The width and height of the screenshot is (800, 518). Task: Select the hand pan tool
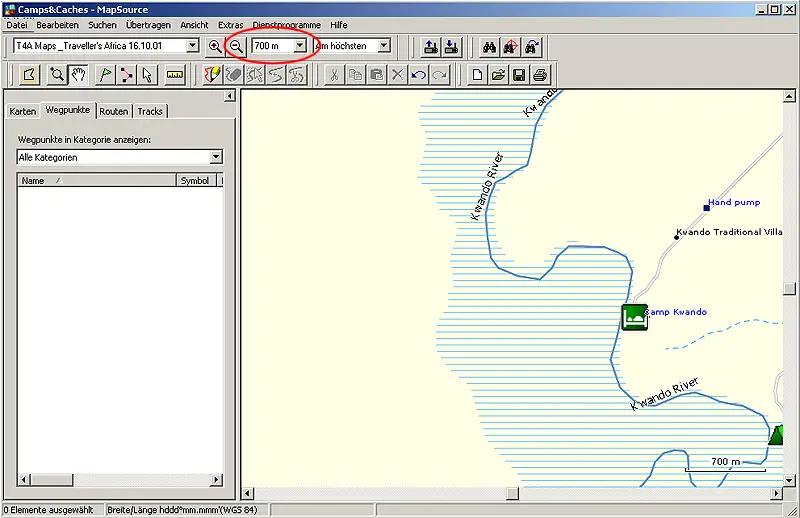tap(78, 75)
